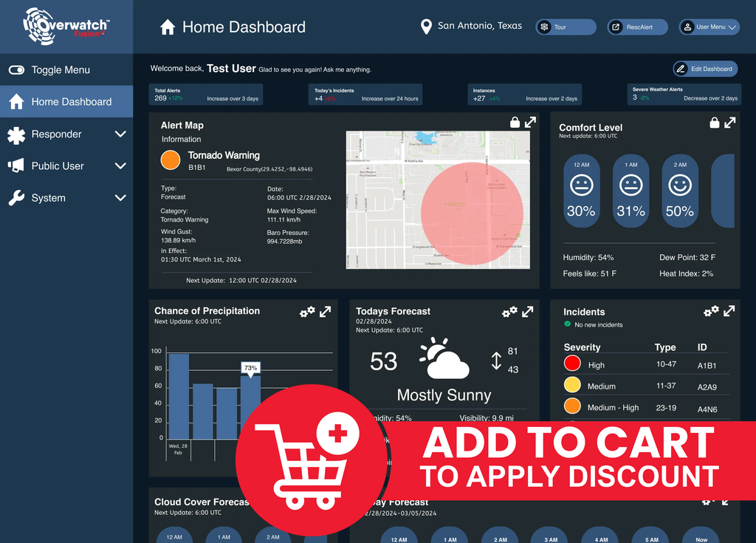
Task: Expand the Responder sidebar section
Action: (x=120, y=134)
